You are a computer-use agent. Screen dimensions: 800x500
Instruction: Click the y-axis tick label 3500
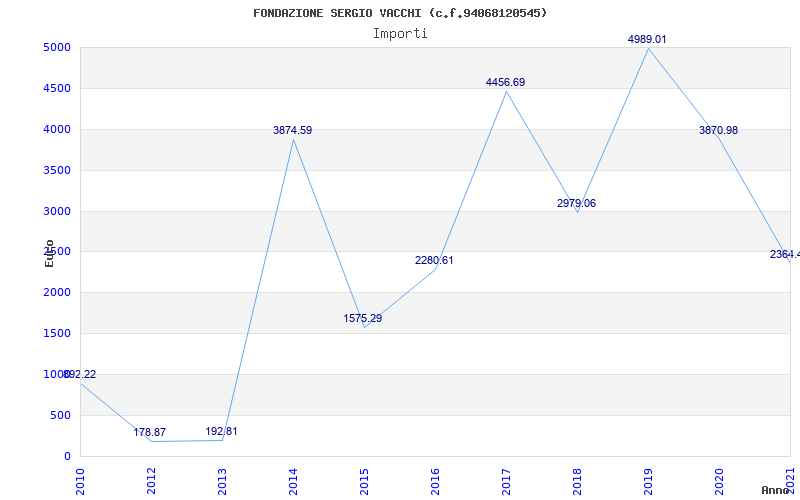pos(59,170)
